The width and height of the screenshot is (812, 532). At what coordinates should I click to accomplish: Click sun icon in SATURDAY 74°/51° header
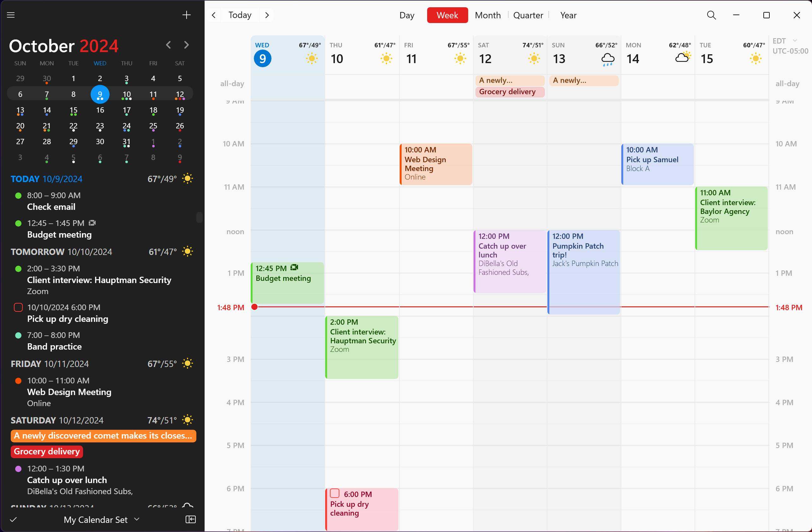point(187,419)
